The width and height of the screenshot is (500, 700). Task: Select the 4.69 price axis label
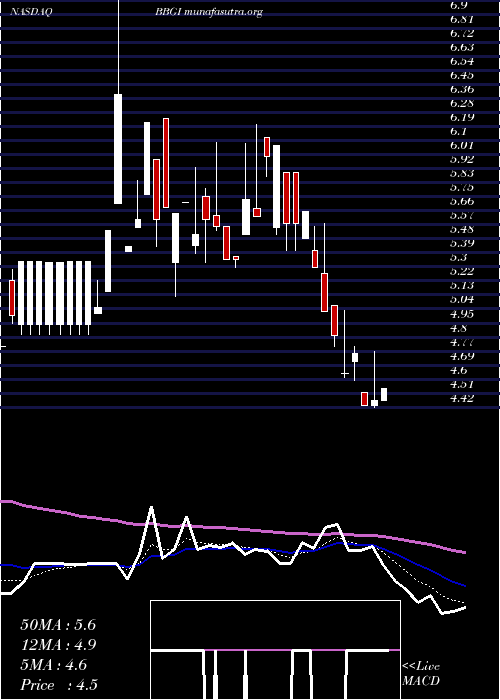(x=462, y=356)
